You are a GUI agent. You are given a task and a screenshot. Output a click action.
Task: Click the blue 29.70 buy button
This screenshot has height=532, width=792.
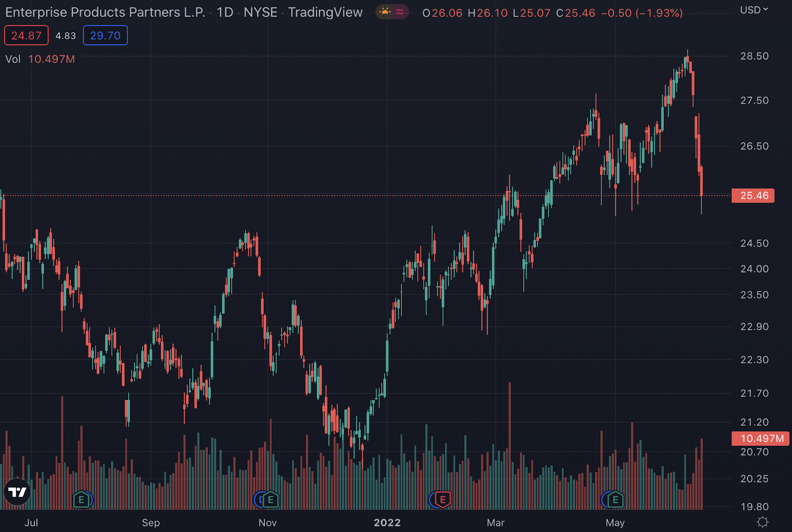pyautogui.click(x=105, y=35)
